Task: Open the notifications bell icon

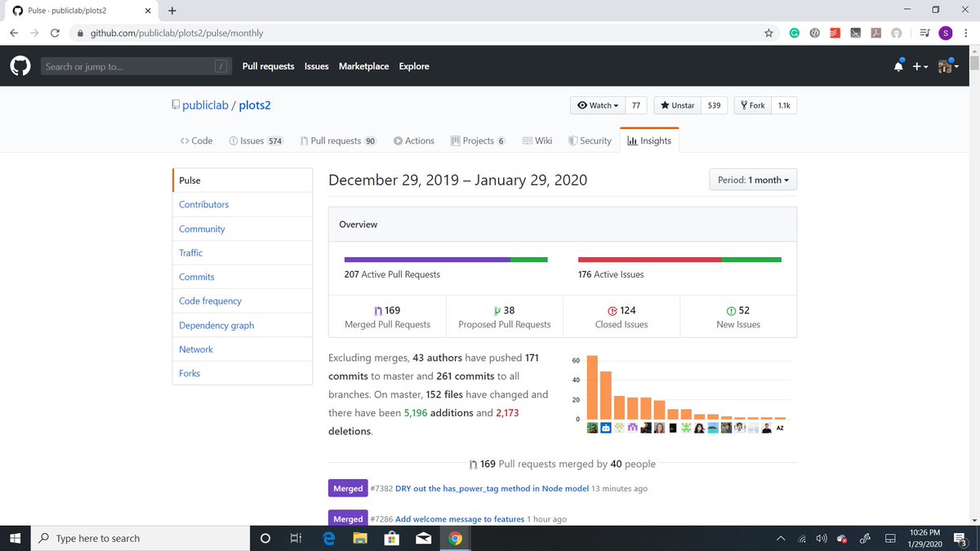Action: tap(898, 66)
